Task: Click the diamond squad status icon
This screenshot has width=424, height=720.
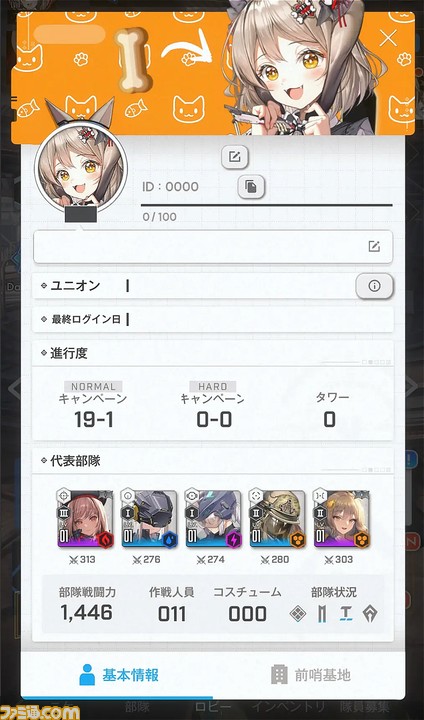Action: (298, 614)
